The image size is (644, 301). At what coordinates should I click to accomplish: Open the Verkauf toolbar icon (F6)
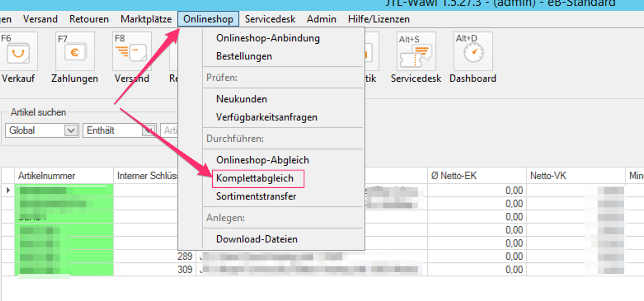(19, 52)
